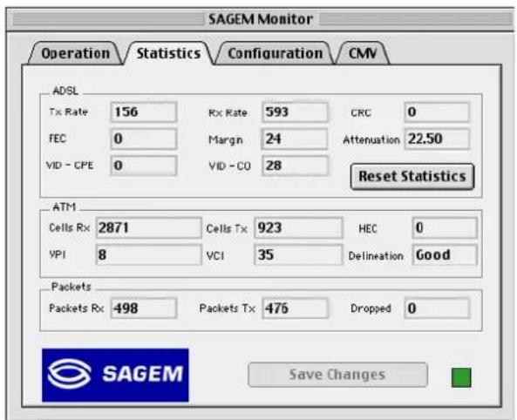Click the green status indicator square

click(461, 378)
